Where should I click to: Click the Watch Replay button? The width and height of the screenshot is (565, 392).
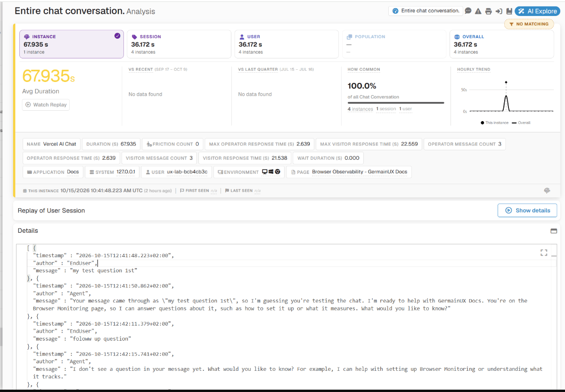tap(46, 105)
